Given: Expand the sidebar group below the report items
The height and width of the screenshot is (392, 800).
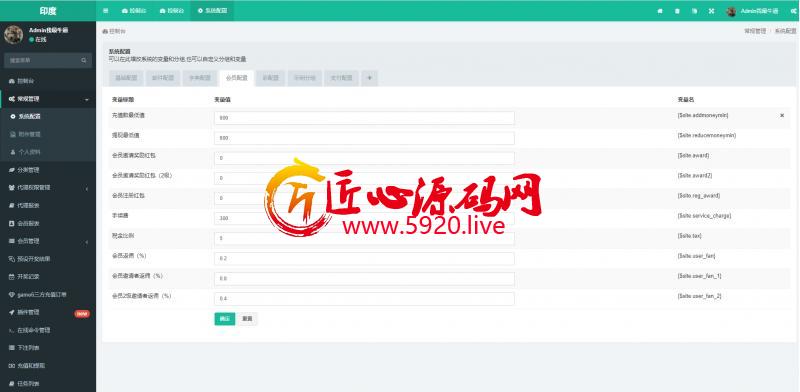Looking at the screenshot, I should click(x=48, y=241).
